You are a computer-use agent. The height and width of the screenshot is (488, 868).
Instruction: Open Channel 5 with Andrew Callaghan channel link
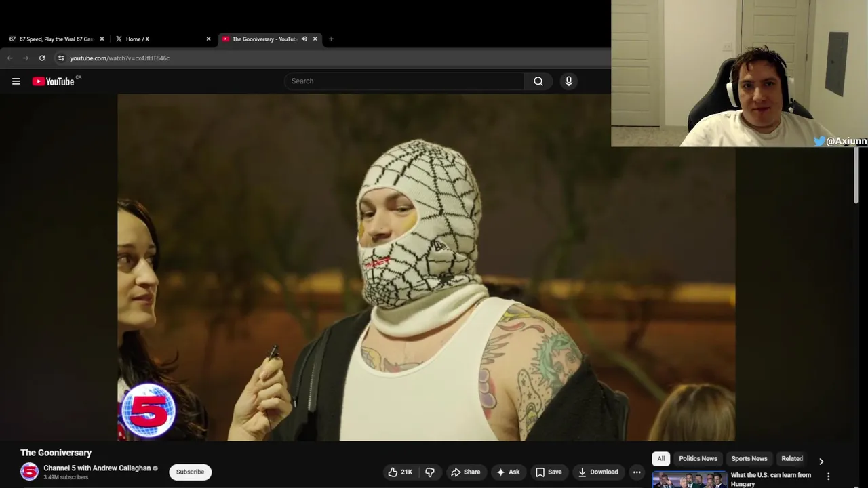97,468
